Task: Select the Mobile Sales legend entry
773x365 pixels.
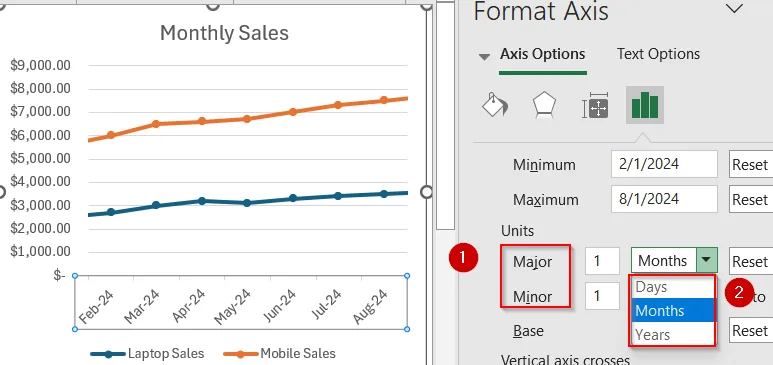Action: [280, 353]
